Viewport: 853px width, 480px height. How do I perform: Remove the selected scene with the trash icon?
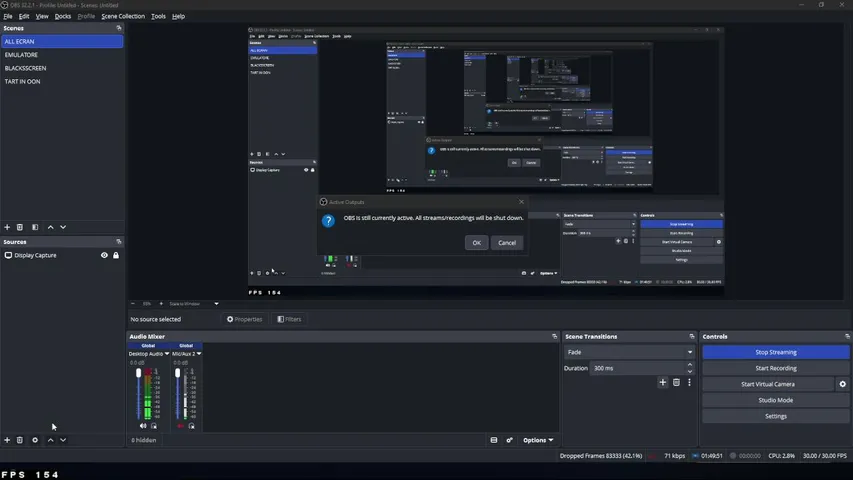coord(20,227)
